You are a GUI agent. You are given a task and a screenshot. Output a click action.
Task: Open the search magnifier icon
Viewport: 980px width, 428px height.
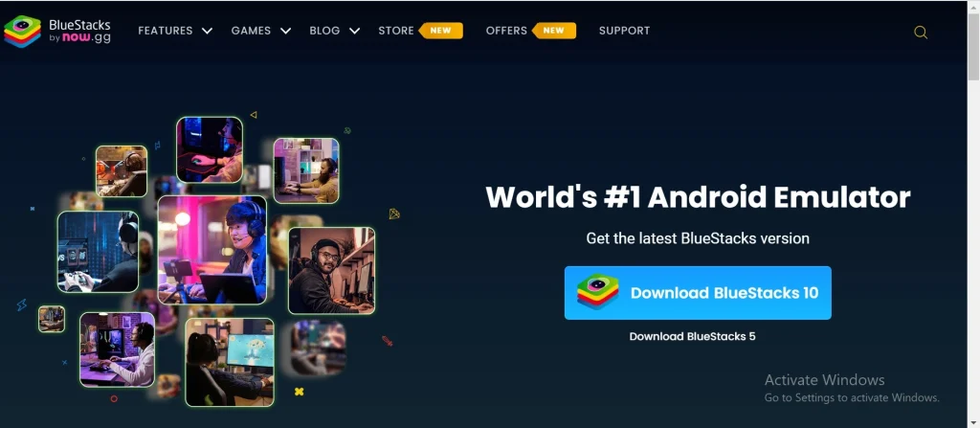920,33
